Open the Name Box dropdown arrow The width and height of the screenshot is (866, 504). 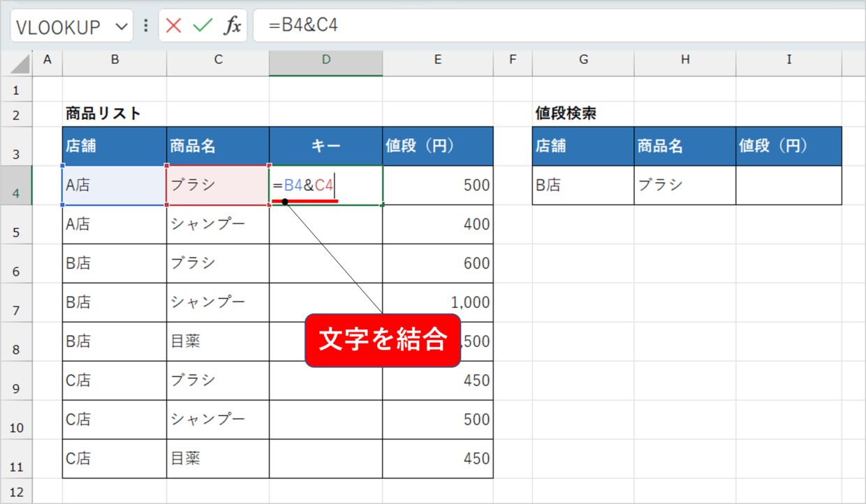point(122,27)
